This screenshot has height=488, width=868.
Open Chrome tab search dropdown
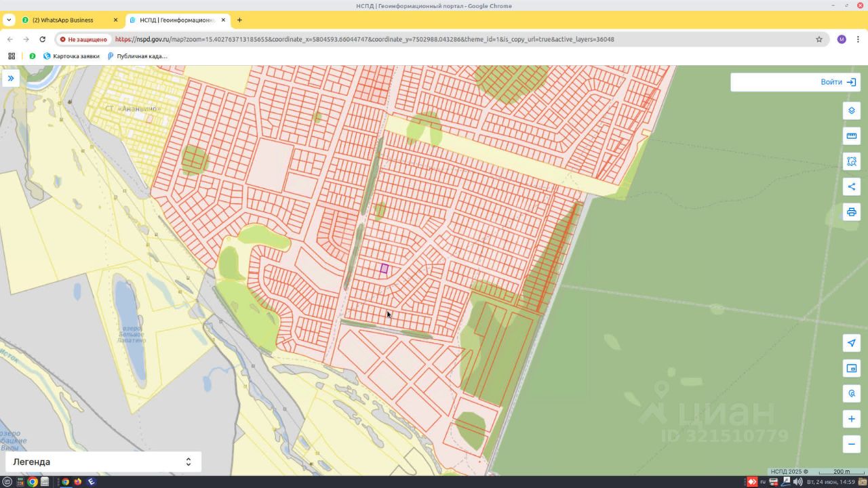9,20
